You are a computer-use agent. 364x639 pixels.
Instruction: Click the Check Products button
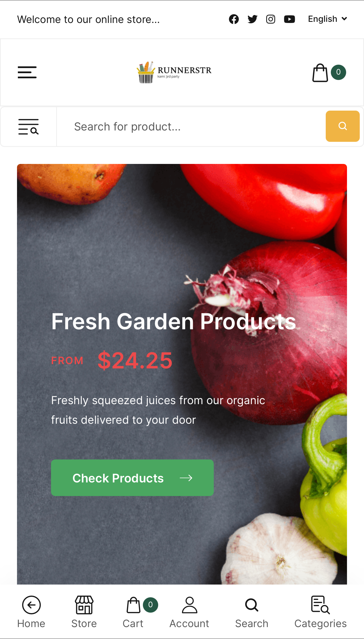[132, 478]
